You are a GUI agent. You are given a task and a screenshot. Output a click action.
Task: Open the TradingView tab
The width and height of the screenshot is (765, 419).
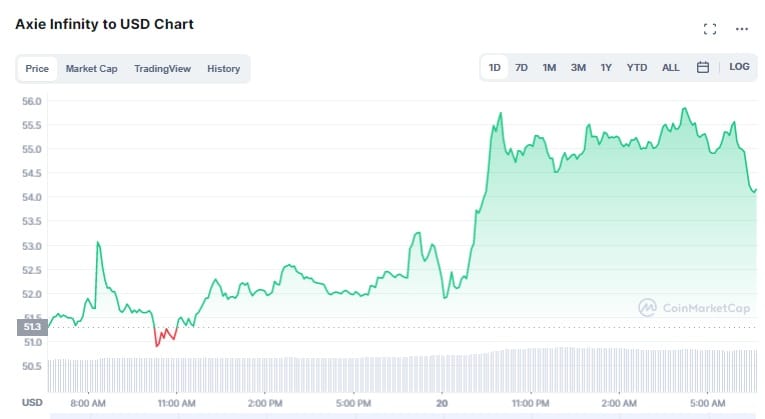(x=162, y=69)
